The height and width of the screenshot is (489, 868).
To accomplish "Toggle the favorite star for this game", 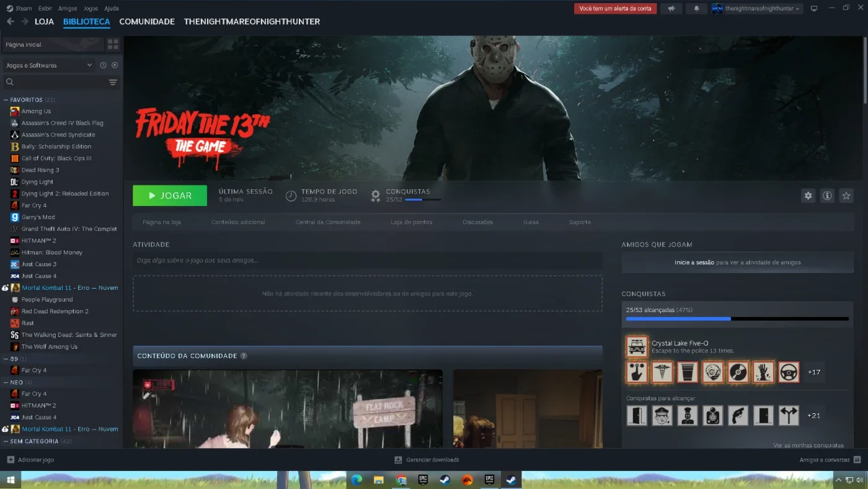I will [x=846, y=195].
